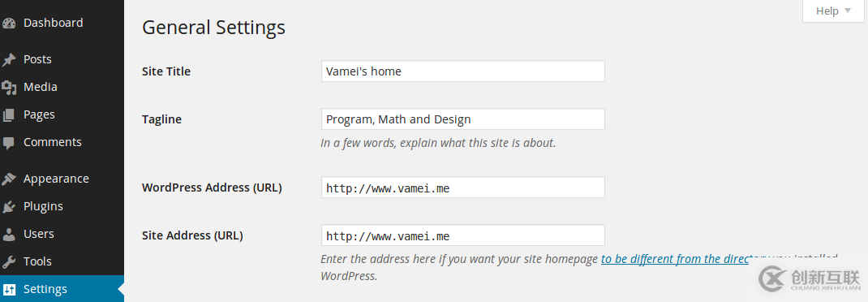
Task: Follow the 'to be different from the directory' link
Action: click(675, 259)
